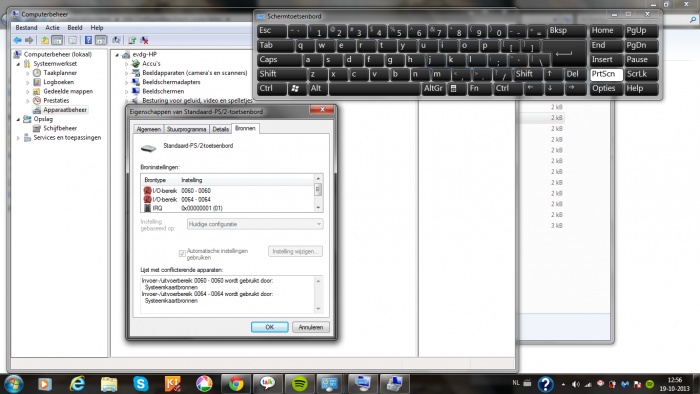The width and height of the screenshot is (700, 394).
Task: Click the OK button in properties dialog
Action: tap(270, 327)
